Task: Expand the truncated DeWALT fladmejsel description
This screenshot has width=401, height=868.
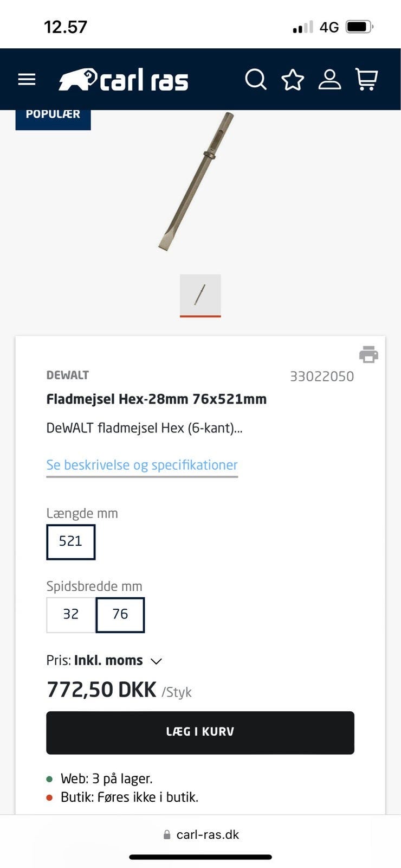Action: [144, 428]
